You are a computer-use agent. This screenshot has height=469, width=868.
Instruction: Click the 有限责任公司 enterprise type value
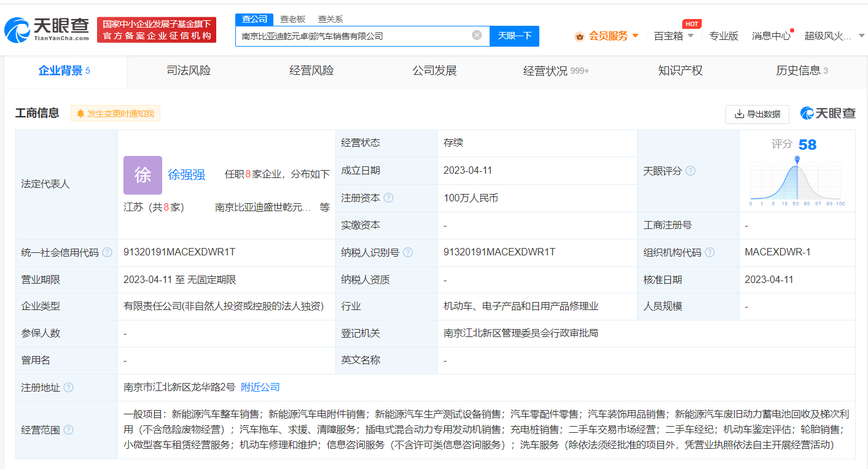pyautogui.click(x=224, y=306)
